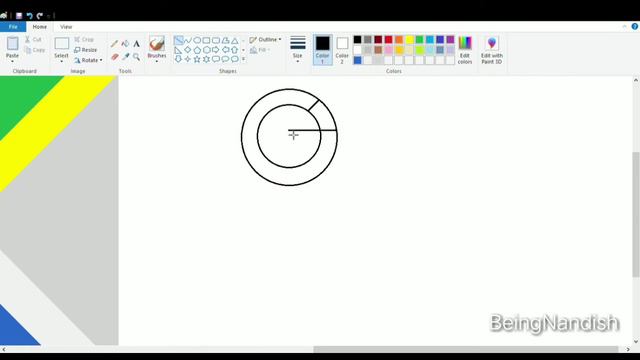The image size is (640, 360).
Task: Open the Brushes dropdown arrow
Action: click(157, 62)
